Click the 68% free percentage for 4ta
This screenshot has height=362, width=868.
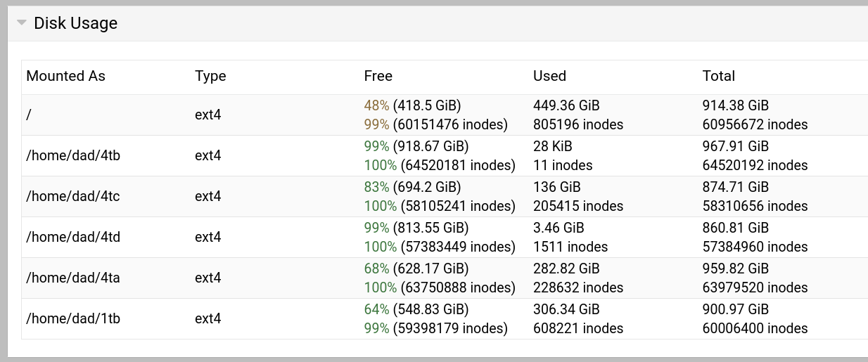(376, 269)
